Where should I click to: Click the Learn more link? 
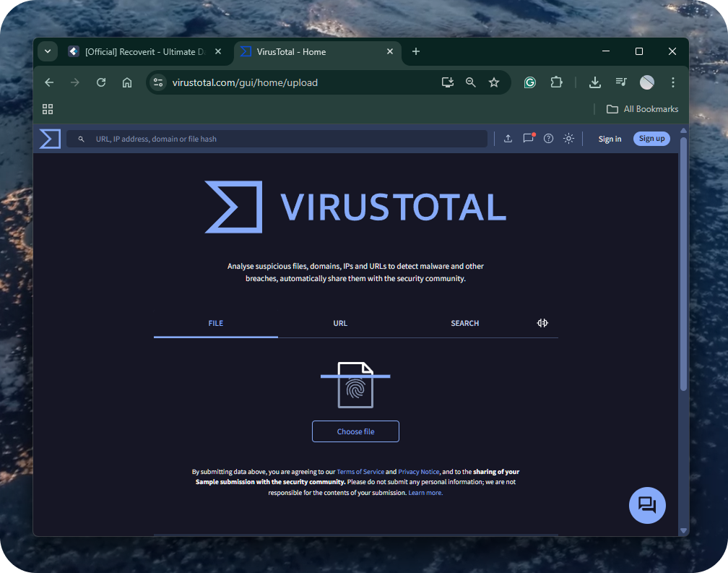(x=425, y=493)
